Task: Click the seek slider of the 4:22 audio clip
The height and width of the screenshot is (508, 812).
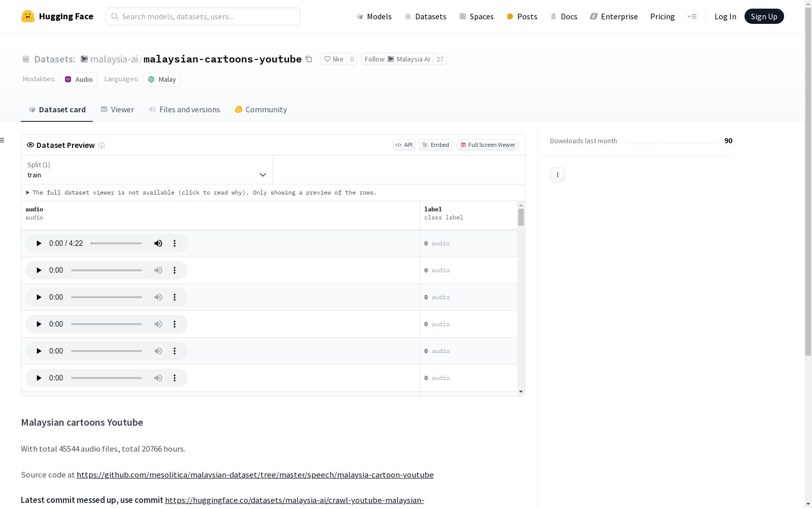Action: coord(116,243)
